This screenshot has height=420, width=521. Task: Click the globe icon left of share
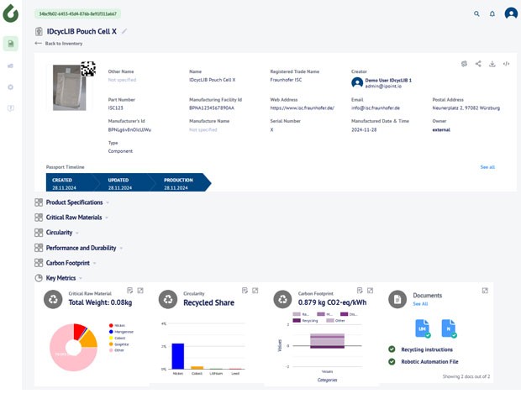click(464, 64)
